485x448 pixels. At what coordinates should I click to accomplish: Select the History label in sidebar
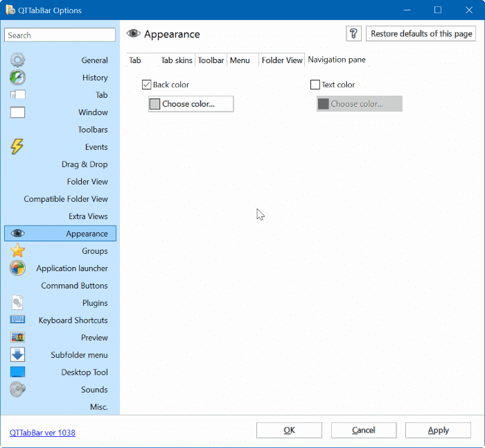(x=95, y=78)
